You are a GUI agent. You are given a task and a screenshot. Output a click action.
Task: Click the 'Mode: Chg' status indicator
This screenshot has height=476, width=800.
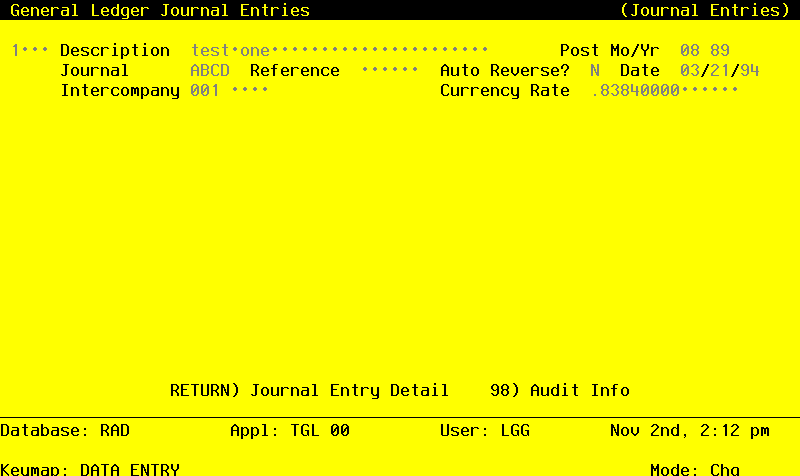coord(695,469)
